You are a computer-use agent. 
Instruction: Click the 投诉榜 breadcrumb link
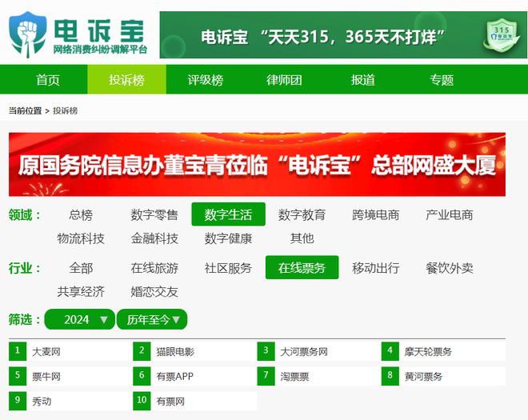pyautogui.click(x=66, y=111)
